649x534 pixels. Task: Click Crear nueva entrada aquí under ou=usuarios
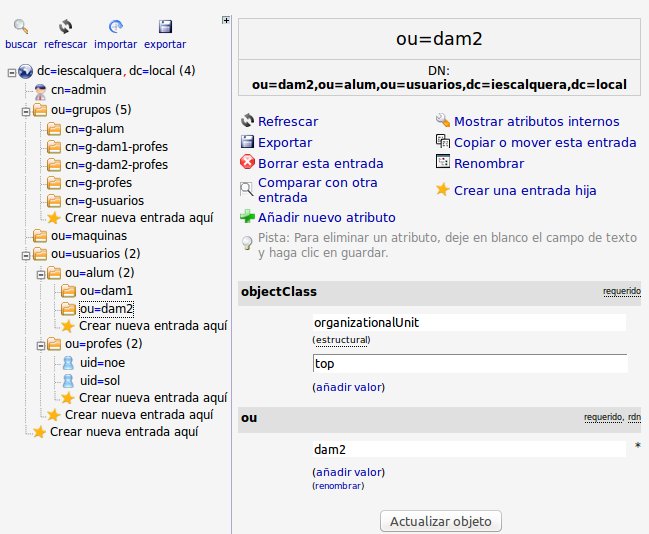[139, 415]
